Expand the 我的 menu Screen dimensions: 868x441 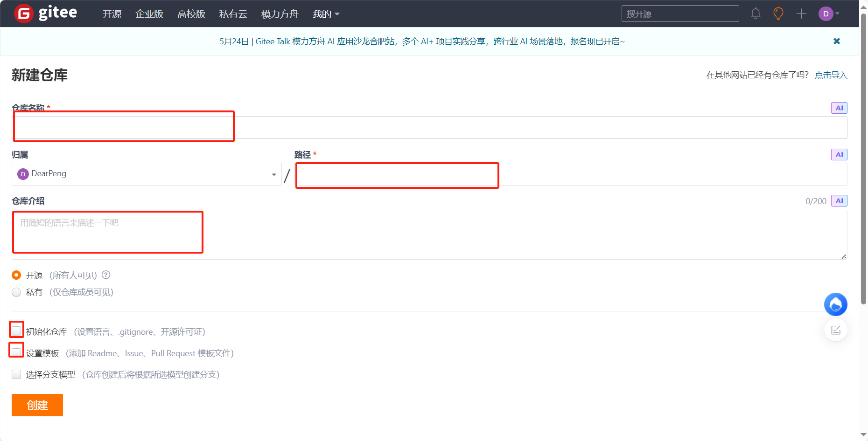click(326, 14)
